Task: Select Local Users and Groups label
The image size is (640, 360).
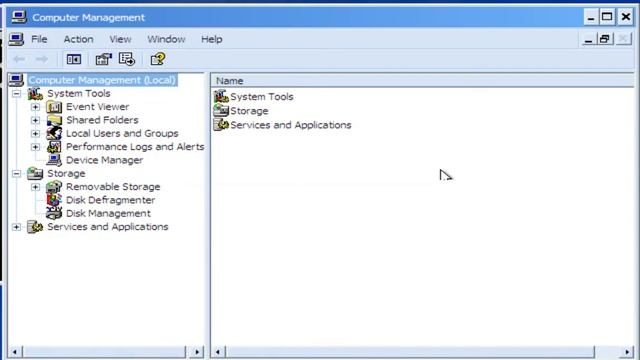Action: pos(122,133)
